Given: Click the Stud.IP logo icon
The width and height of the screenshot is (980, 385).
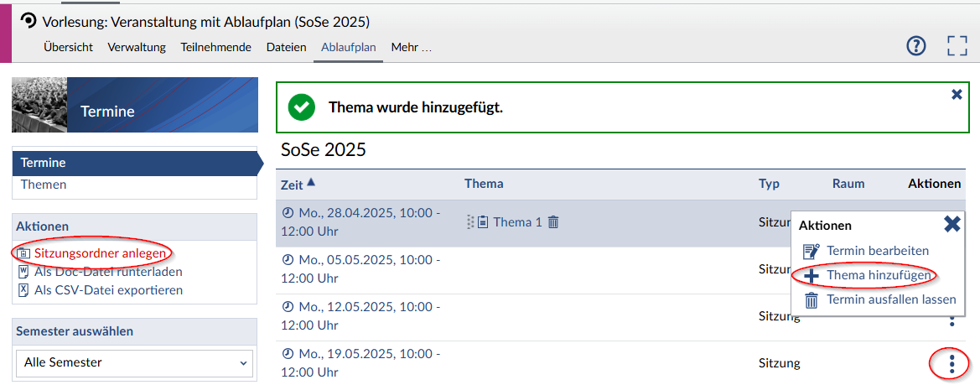Looking at the screenshot, I should tap(29, 21).
